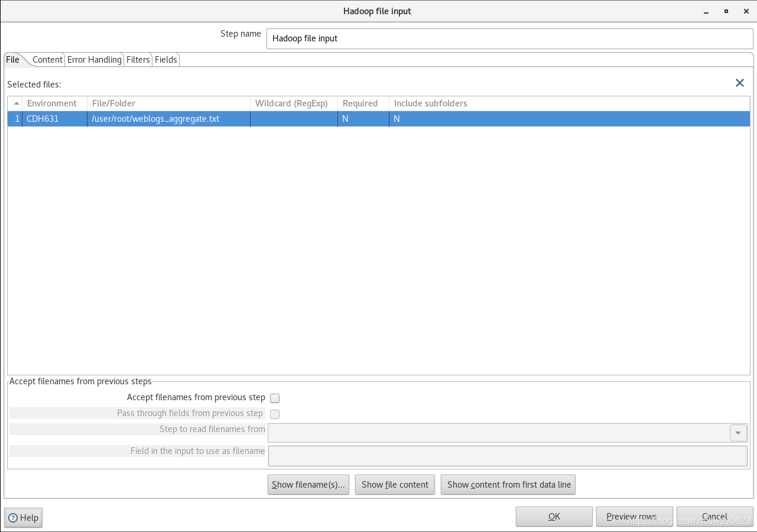The height and width of the screenshot is (532, 757).
Task: Click the Required N cell
Action: coord(363,119)
